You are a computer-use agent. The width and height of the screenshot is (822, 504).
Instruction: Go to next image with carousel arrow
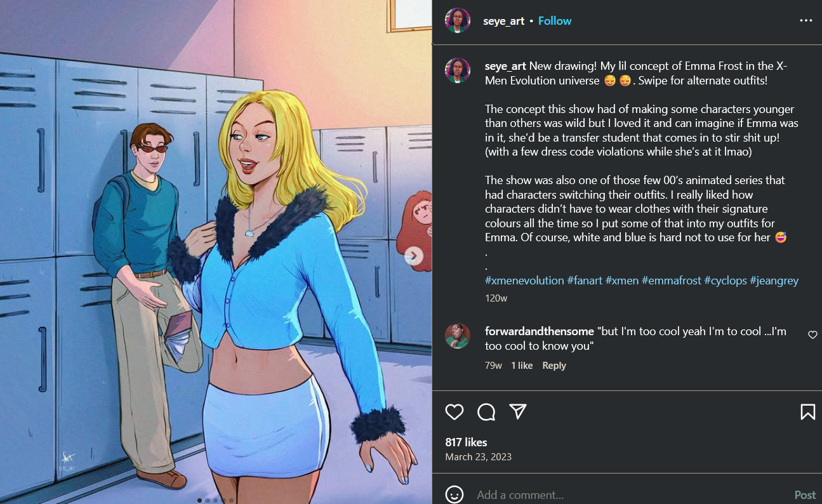413,256
